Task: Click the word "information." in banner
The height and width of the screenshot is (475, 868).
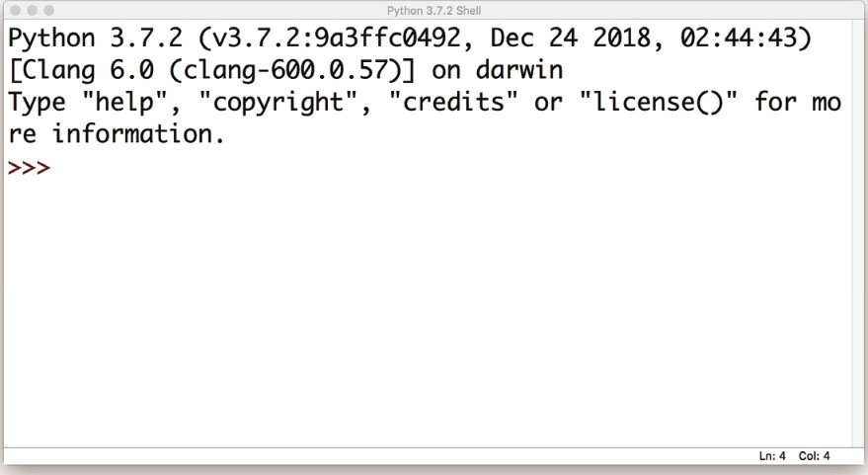Action: [x=138, y=134]
